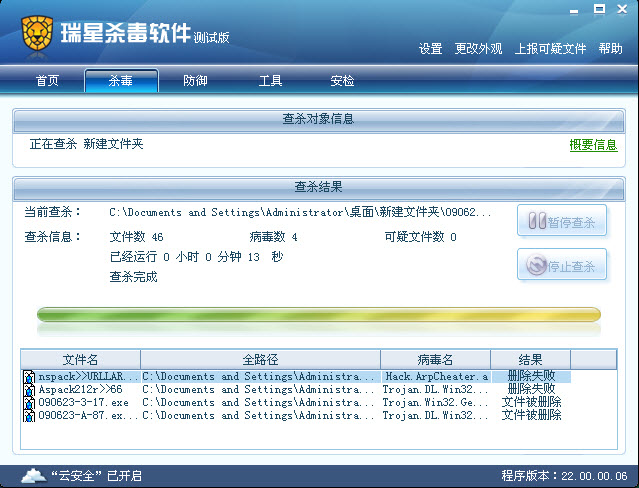Click 删除失败 result in Aspack212r row
The width and height of the screenshot is (639, 488).
click(x=531, y=389)
